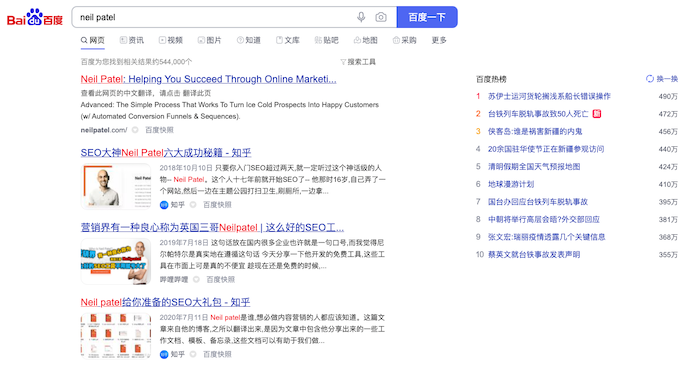Click thumbnail of 英国三哥Neilpatel result
The height and width of the screenshot is (365, 700).
tap(116, 261)
